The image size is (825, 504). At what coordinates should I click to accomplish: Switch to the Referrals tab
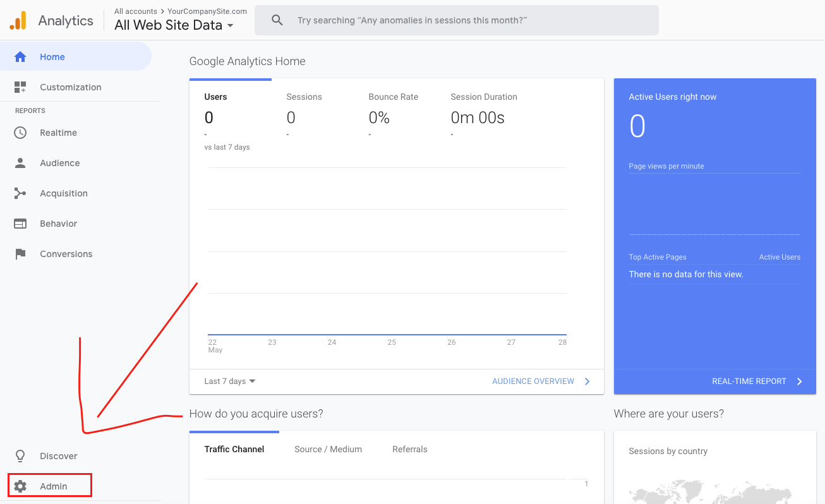(x=410, y=449)
